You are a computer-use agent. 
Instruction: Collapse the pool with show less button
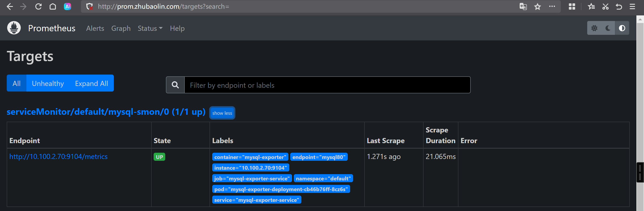pos(222,113)
